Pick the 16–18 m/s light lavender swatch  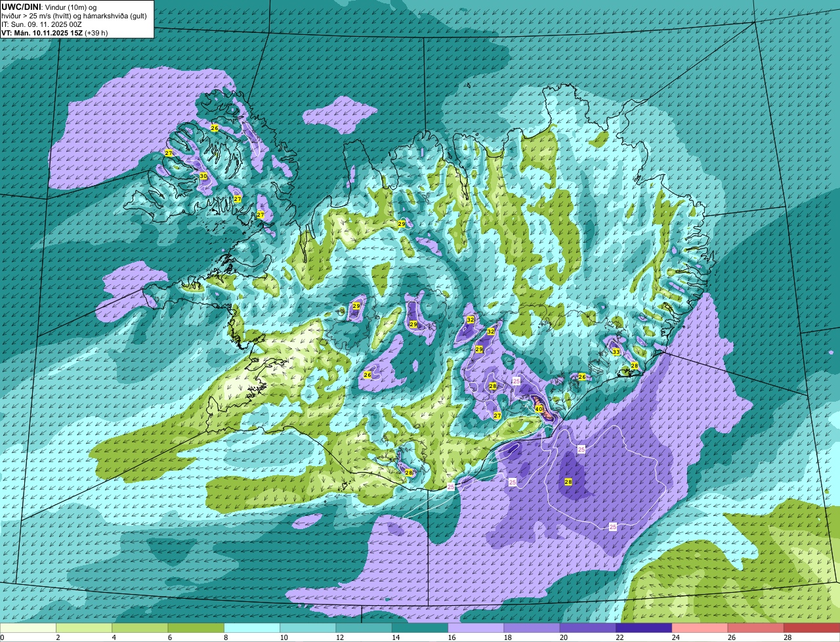(x=476, y=628)
